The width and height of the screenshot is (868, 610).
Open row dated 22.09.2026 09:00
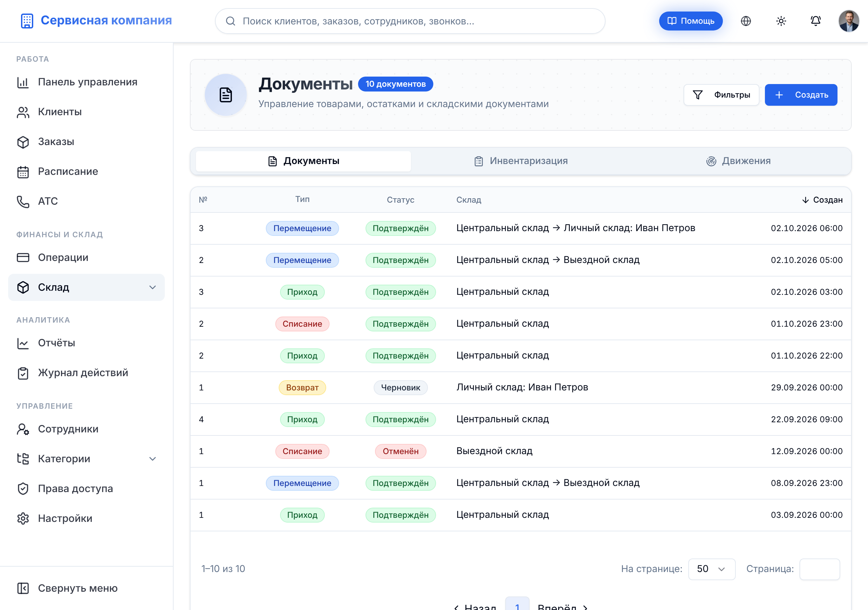point(520,420)
